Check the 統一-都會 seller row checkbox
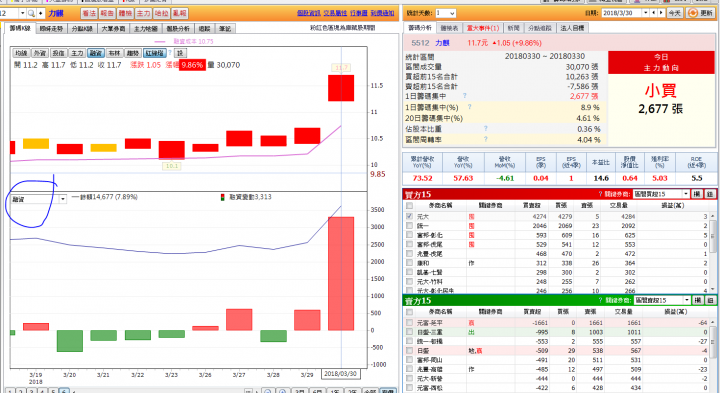 (409, 341)
